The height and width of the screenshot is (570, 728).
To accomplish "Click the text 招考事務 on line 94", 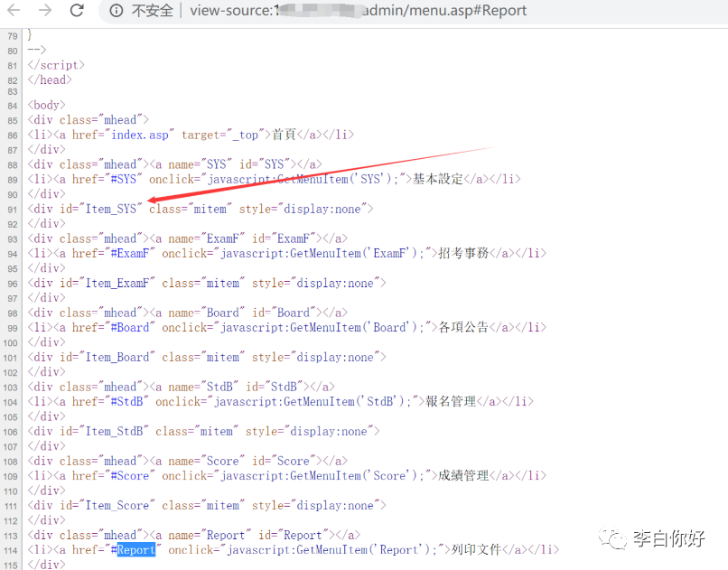I will tap(463, 254).
